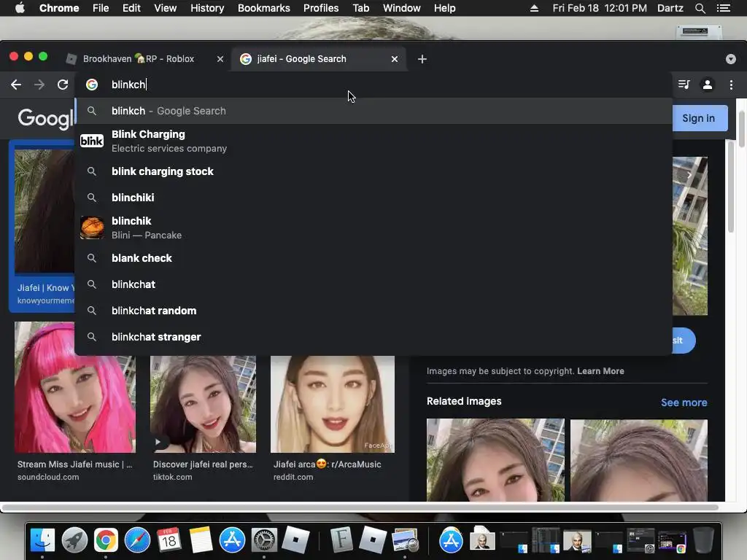
Task: Open Finder from the Dock
Action: pyautogui.click(x=42, y=540)
